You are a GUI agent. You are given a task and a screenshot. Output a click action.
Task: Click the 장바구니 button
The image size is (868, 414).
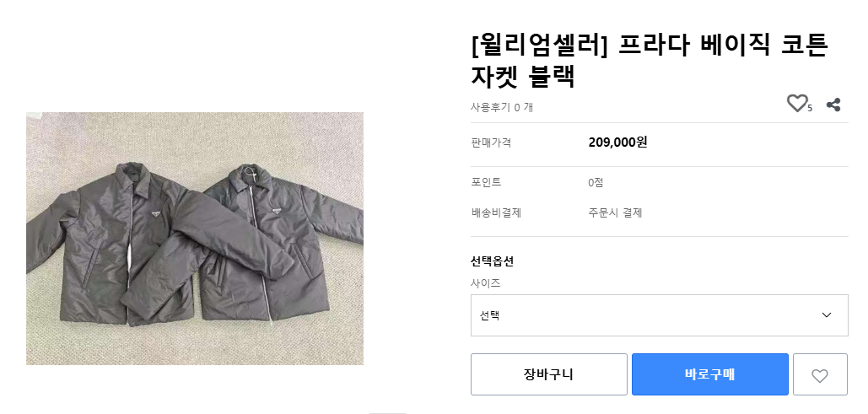[548, 375]
